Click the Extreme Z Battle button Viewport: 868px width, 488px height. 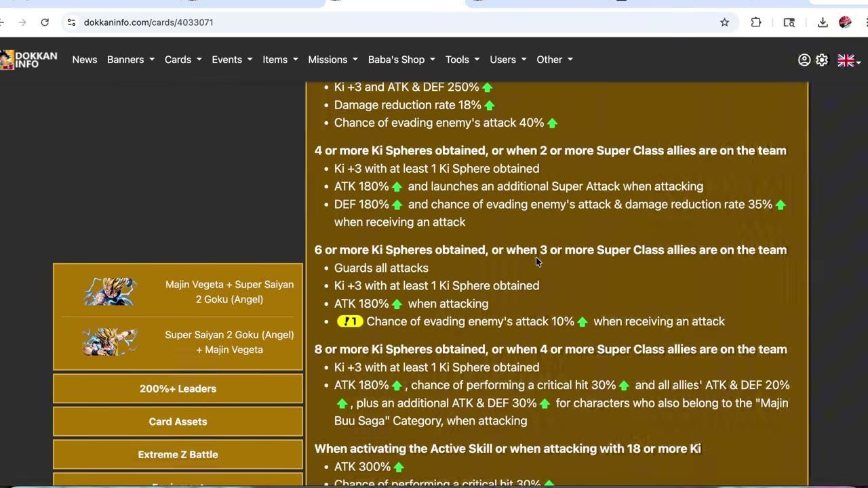[x=178, y=455]
